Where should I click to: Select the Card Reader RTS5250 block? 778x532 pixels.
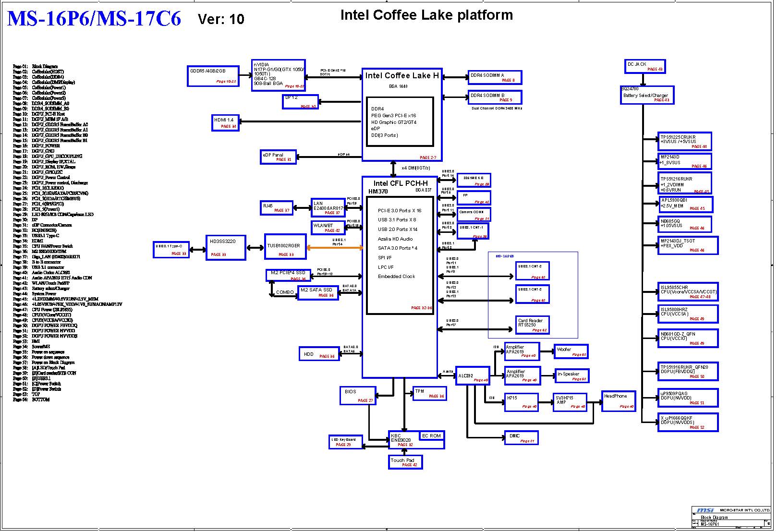[533, 325]
